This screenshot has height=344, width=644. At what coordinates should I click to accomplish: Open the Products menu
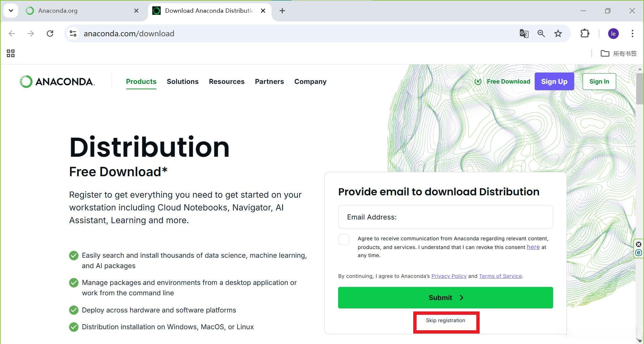[x=141, y=82]
